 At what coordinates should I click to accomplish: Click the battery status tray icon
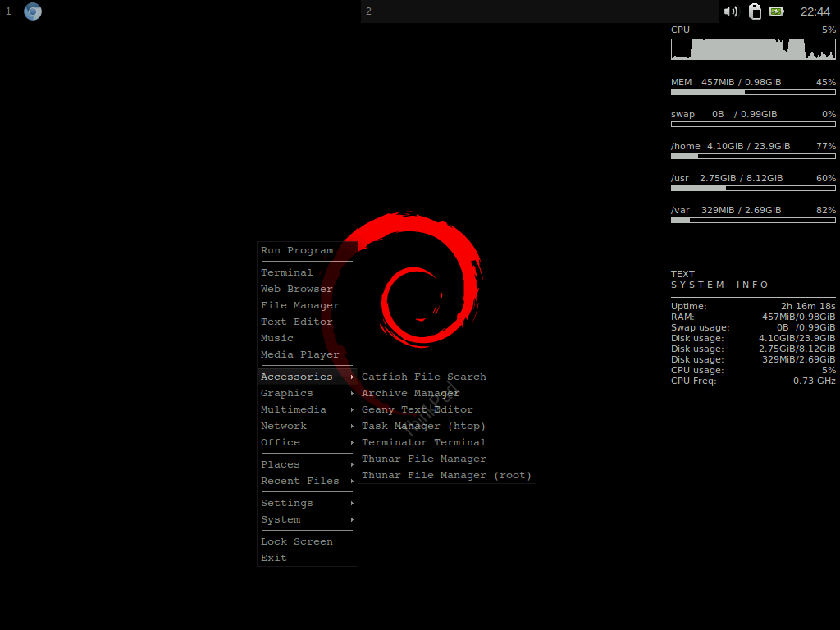pos(777,11)
